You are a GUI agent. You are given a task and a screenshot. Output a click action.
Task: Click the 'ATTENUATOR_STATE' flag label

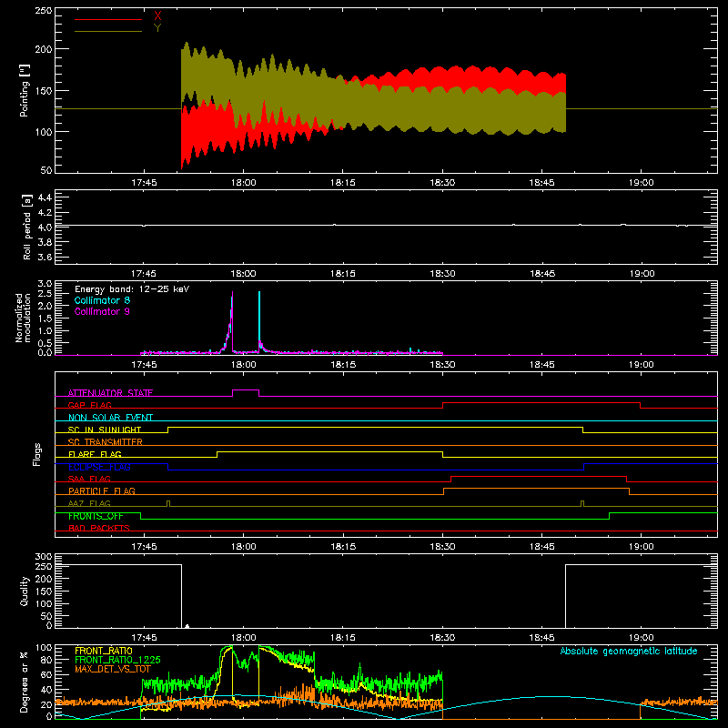point(110,393)
